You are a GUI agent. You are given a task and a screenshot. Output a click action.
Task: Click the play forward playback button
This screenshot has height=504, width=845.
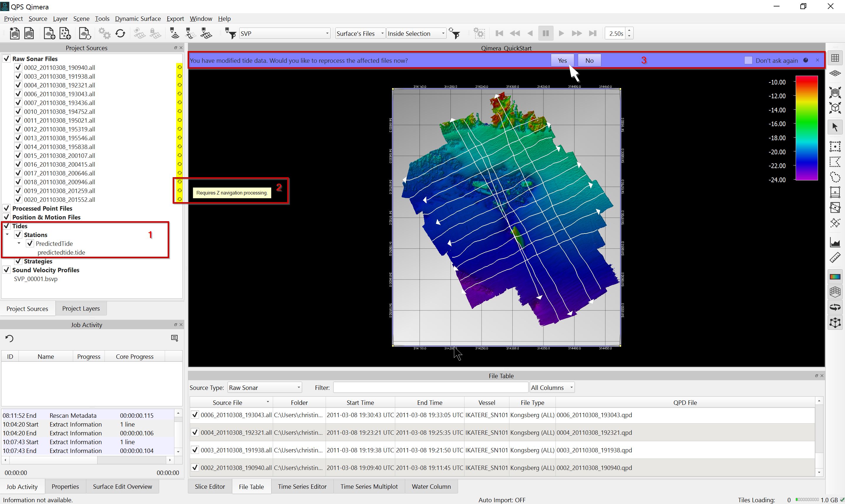pos(561,33)
